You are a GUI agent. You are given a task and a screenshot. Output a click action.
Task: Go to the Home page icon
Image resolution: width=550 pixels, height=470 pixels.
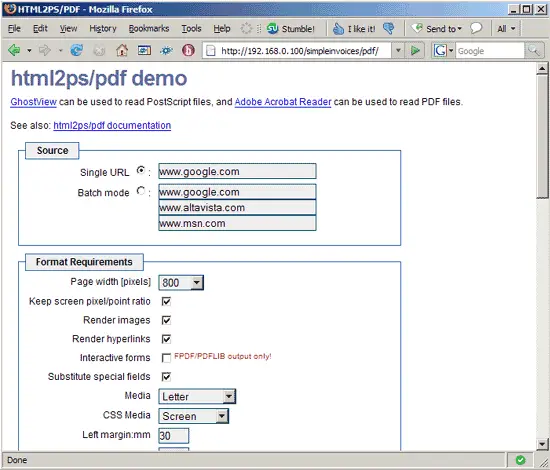(122, 51)
